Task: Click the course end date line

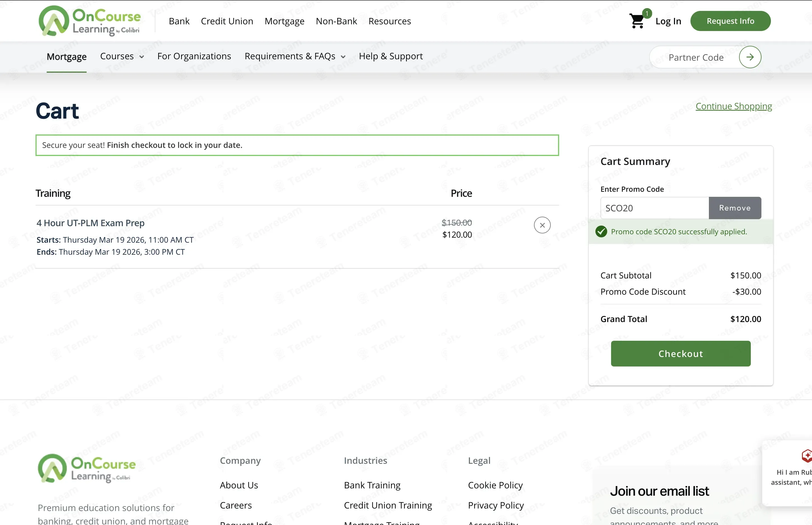Action: point(111,252)
